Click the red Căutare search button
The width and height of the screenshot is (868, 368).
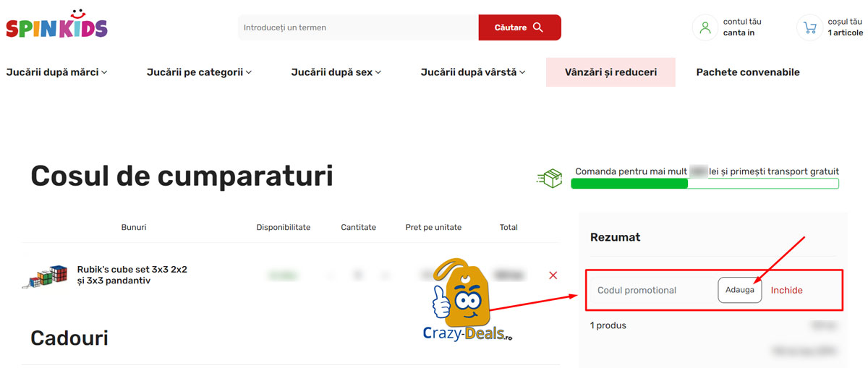(519, 27)
